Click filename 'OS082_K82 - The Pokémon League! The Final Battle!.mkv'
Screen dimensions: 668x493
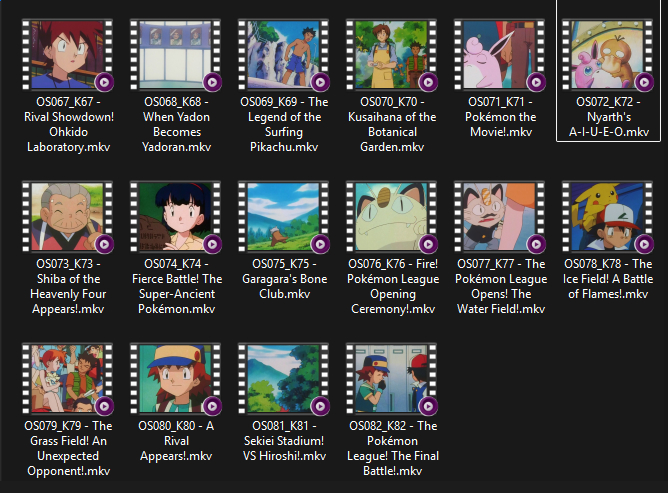pos(393,448)
